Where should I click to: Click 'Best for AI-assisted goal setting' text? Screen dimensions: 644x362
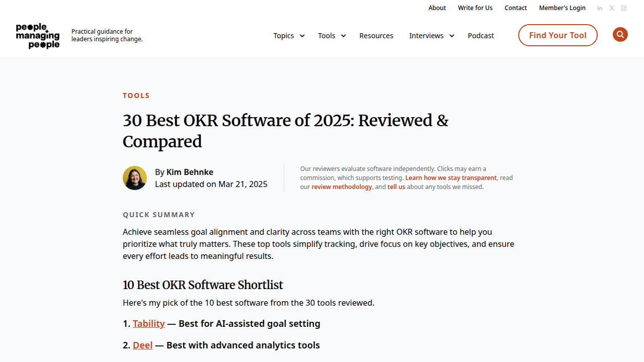coord(250,324)
